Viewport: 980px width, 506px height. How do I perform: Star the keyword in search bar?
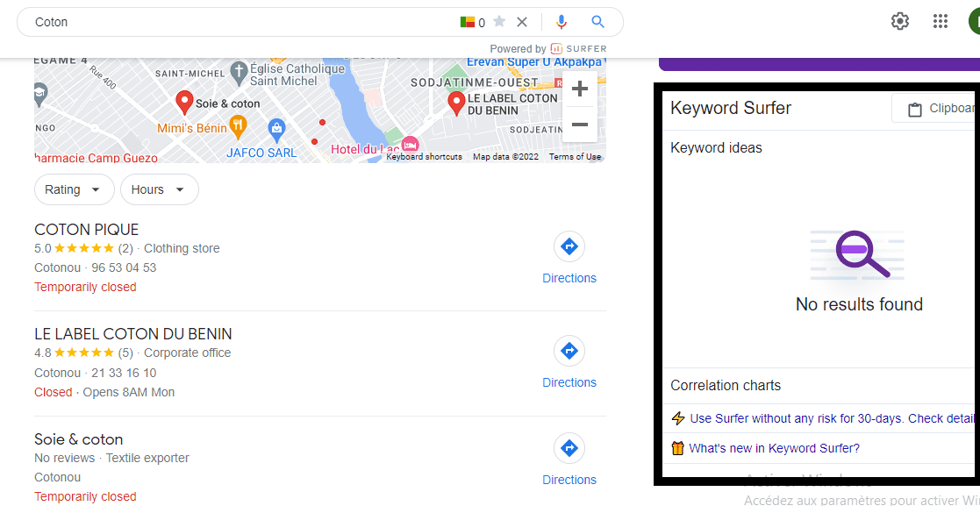498,22
